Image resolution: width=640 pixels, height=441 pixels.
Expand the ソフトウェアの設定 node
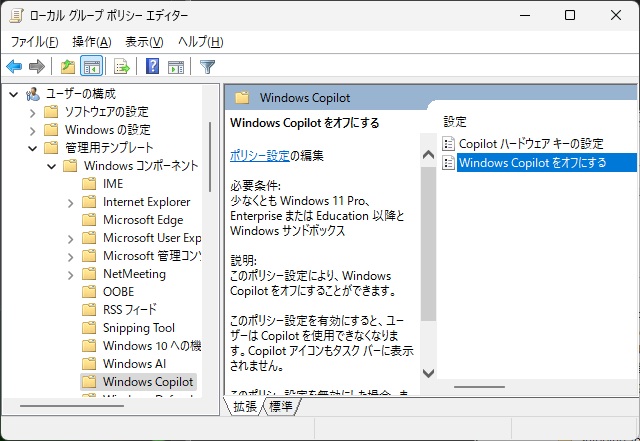pos(33,113)
